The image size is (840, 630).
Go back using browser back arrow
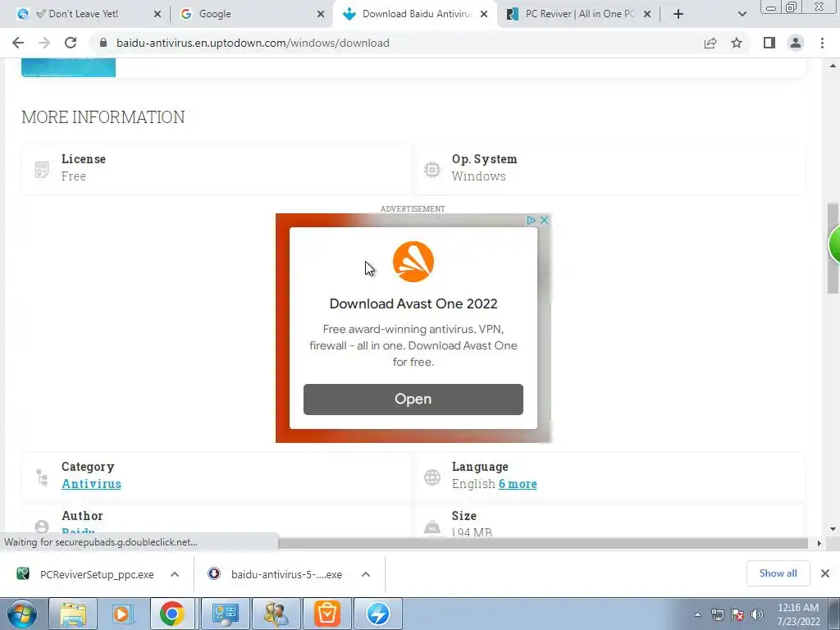coord(18,43)
